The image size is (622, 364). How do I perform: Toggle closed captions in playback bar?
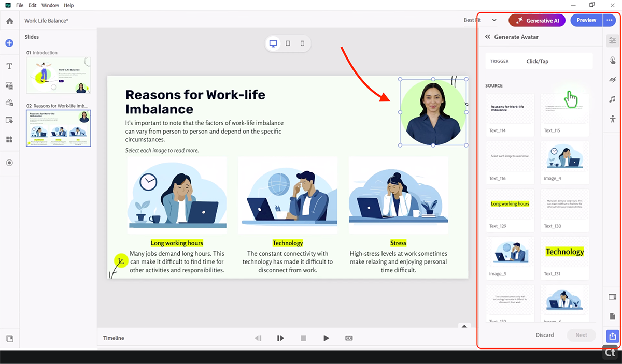pos(349,338)
